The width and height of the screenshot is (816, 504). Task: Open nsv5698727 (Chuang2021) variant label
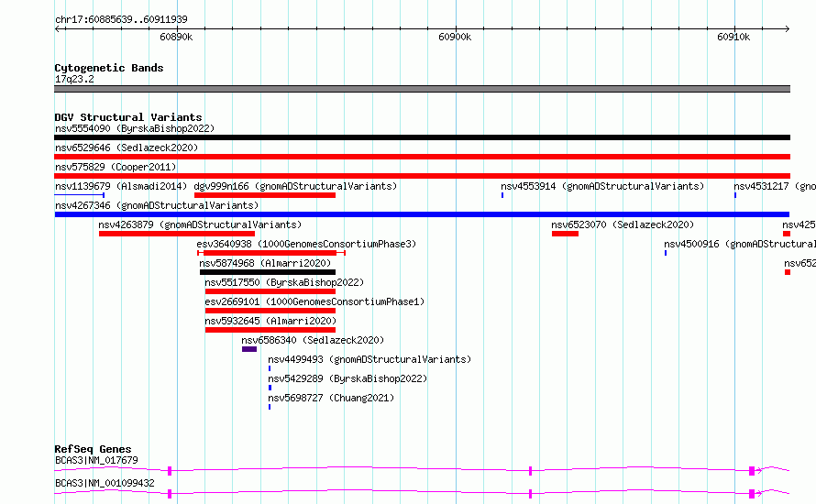[x=331, y=398]
